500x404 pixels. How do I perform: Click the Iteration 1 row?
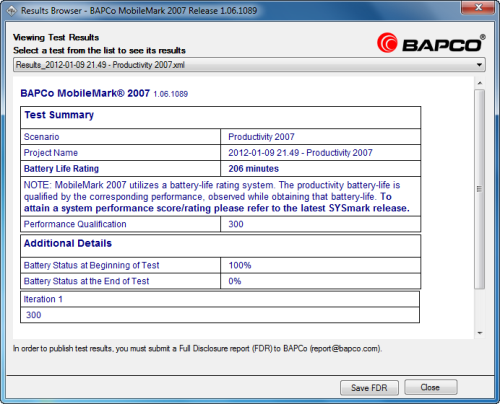220,299
